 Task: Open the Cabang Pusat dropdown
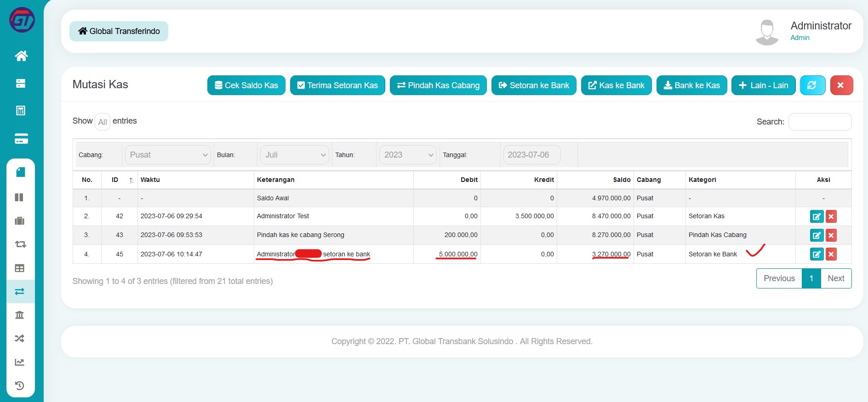pos(168,155)
